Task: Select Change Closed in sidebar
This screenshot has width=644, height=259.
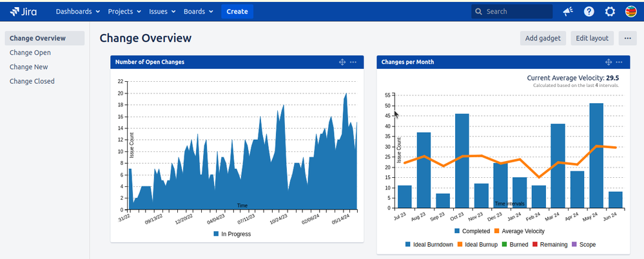Action: pos(32,81)
